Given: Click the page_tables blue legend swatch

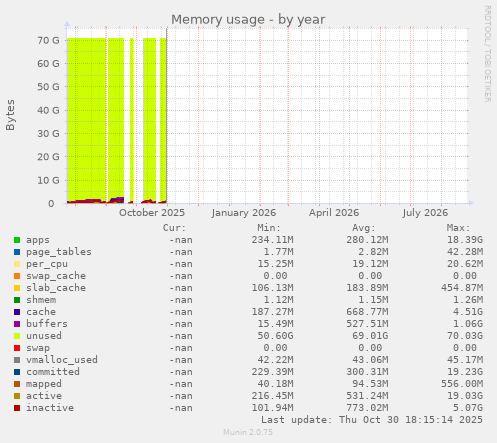Looking at the screenshot, I should pos(17,252).
